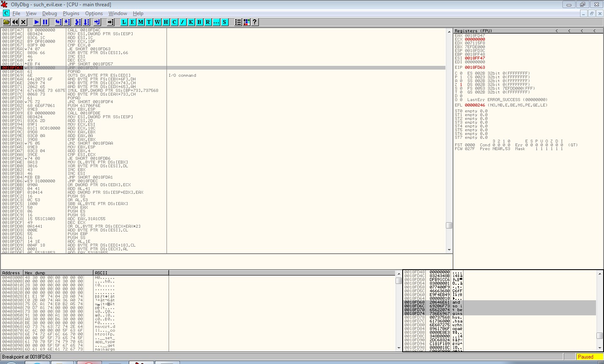Click the disassembly scroll-down arrow
This screenshot has height=364, width=604.
pos(449,250)
